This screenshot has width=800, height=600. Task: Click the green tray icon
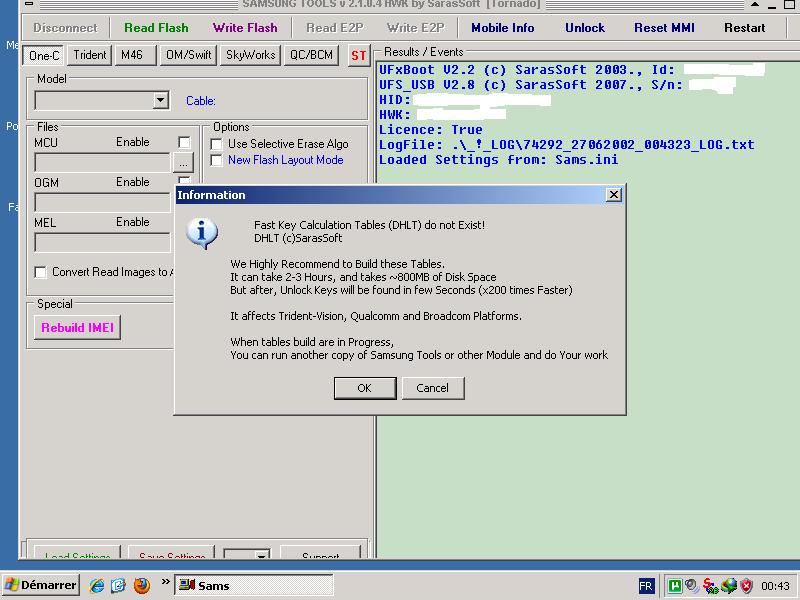[x=674, y=586]
